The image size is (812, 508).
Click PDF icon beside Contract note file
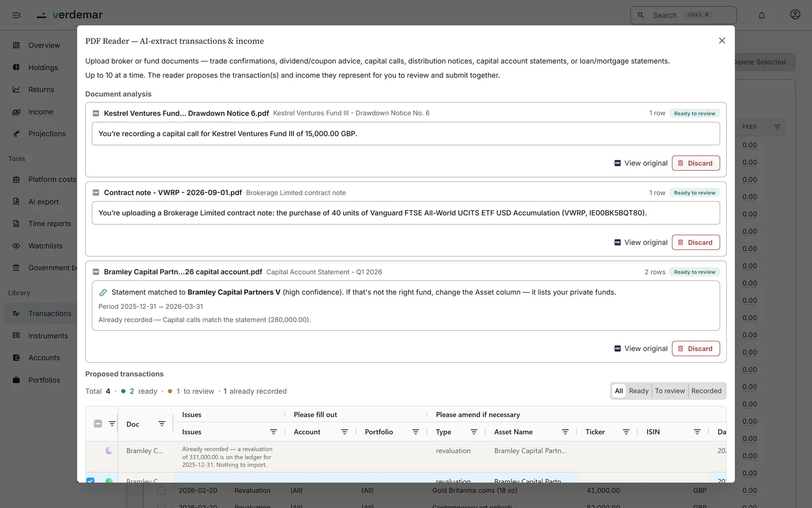pyautogui.click(x=96, y=193)
